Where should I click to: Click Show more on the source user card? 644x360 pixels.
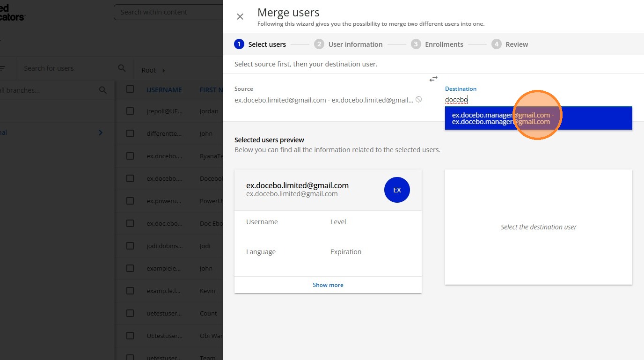click(328, 285)
